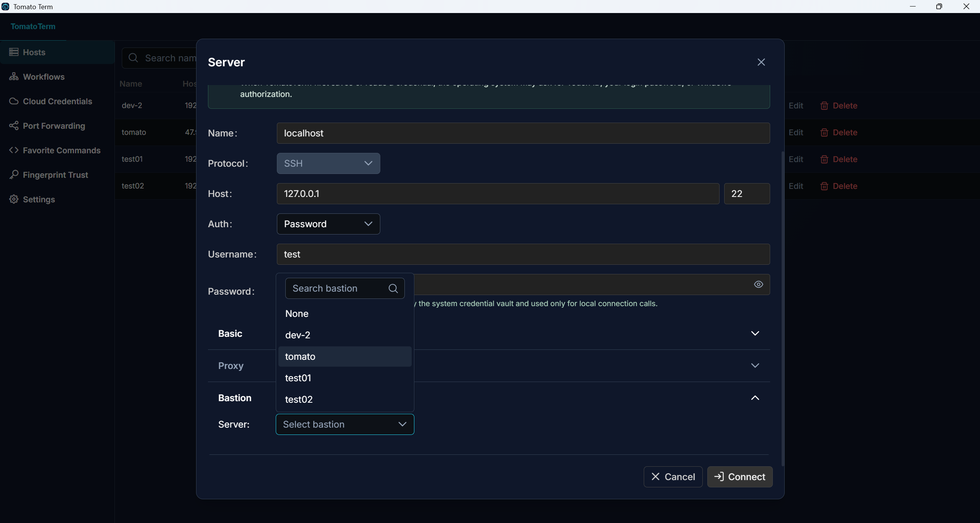Click test01 name in hosts table
Screen dimensions: 980x523
132,159
